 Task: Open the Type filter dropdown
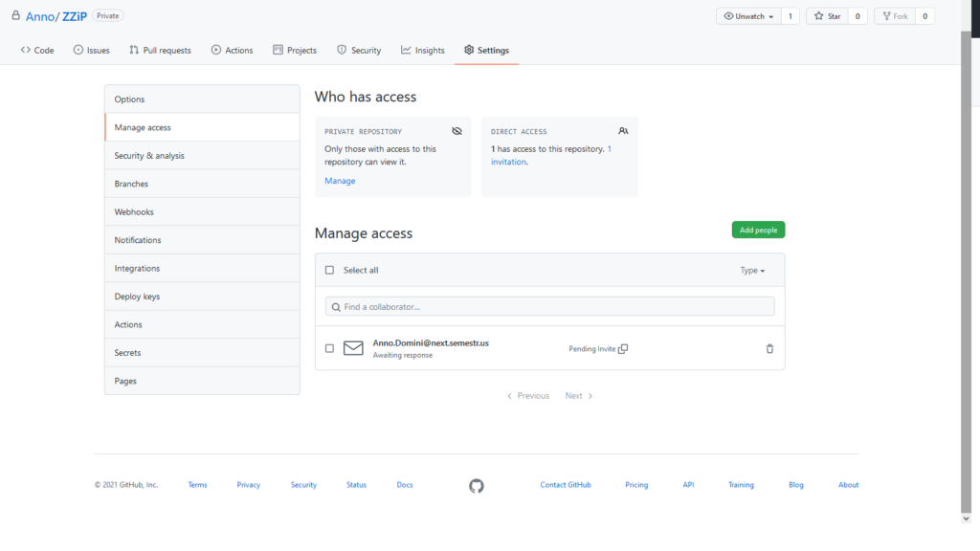[x=752, y=271]
